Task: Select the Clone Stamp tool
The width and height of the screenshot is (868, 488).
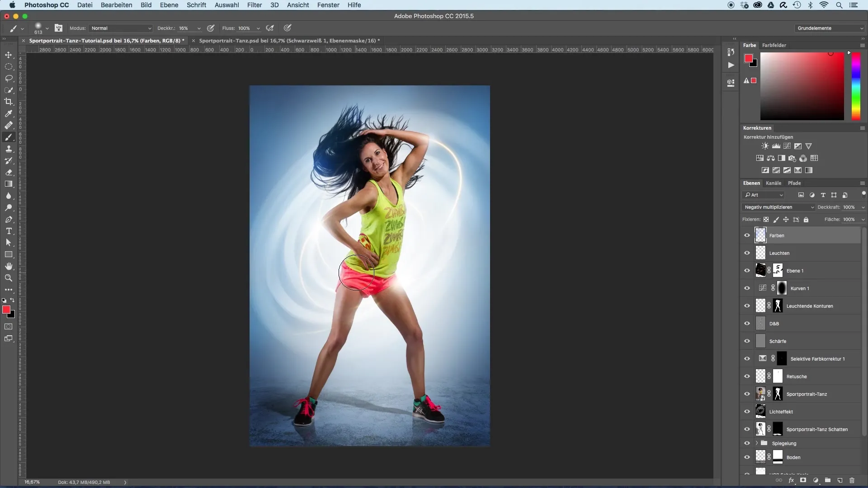Action: [x=9, y=149]
